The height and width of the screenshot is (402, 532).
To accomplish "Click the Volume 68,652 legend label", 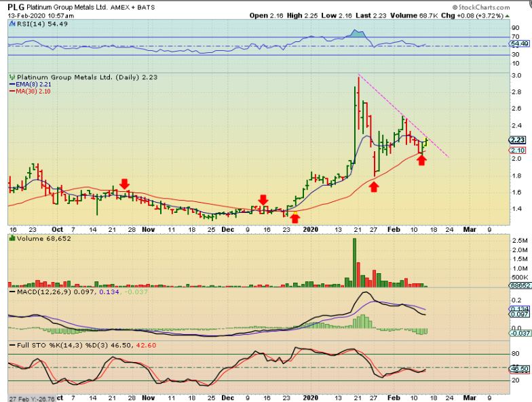I will tap(44, 239).
